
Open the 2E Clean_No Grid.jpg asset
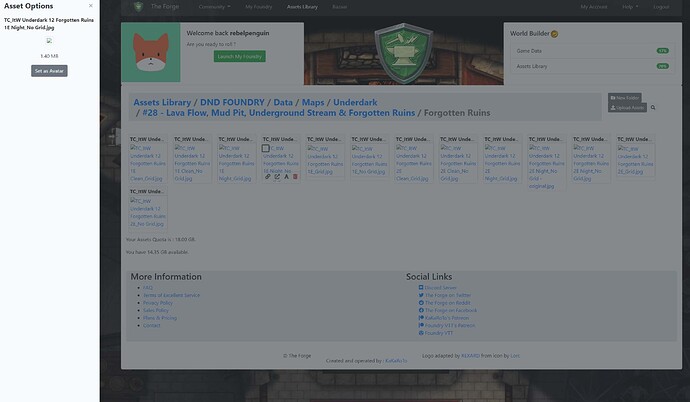(x=458, y=159)
